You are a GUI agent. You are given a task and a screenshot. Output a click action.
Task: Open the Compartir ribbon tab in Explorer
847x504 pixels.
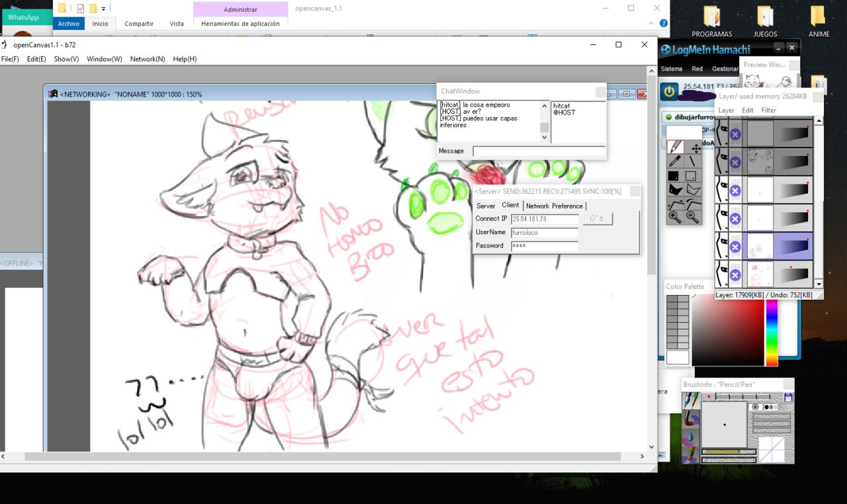(139, 24)
